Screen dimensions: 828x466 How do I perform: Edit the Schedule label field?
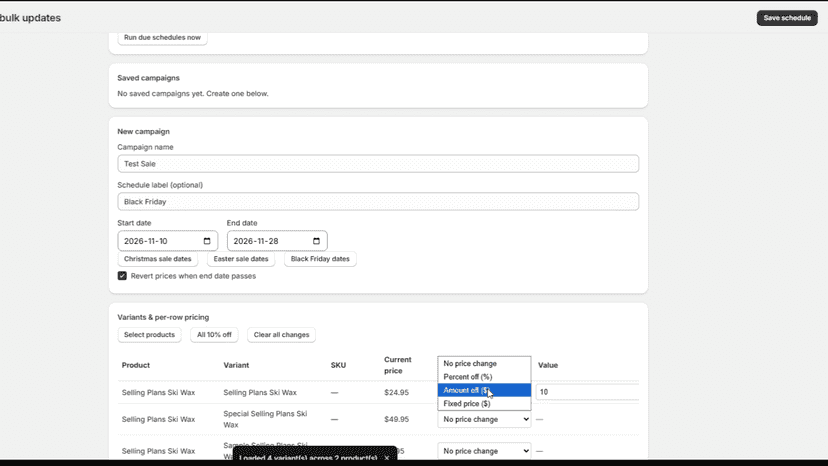[x=378, y=202]
